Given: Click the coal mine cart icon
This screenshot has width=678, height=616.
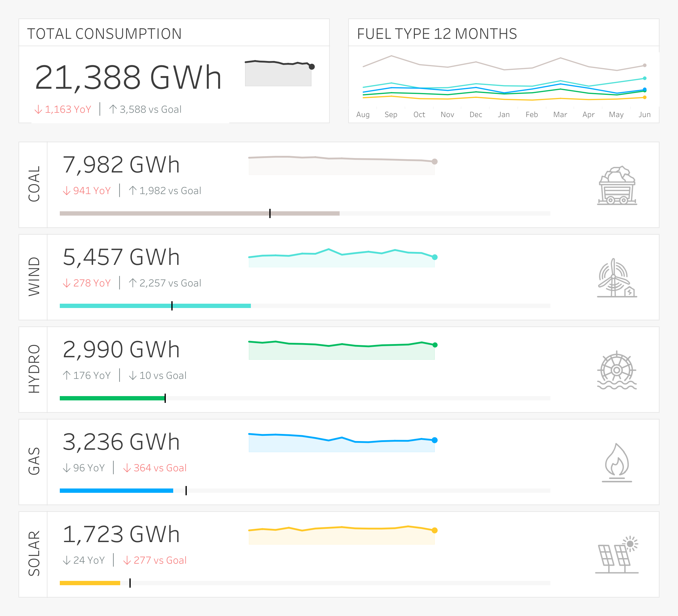Looking at the screenshot, I should [617, 185].
